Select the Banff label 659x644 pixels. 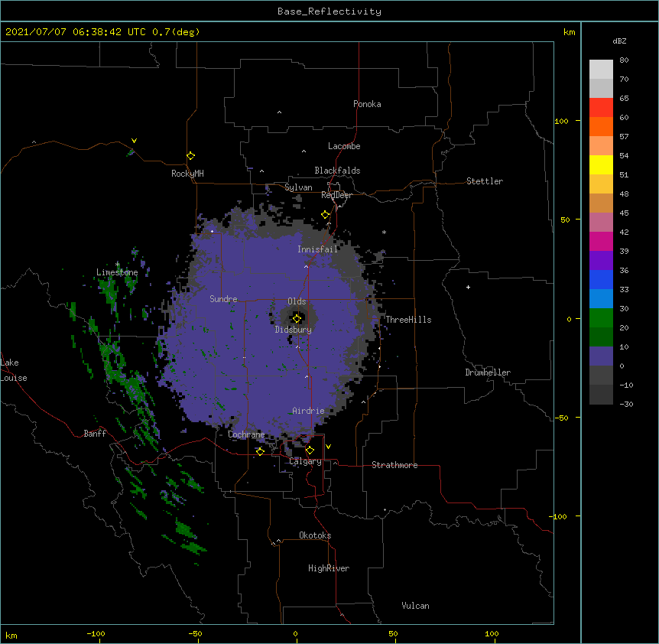95,434
